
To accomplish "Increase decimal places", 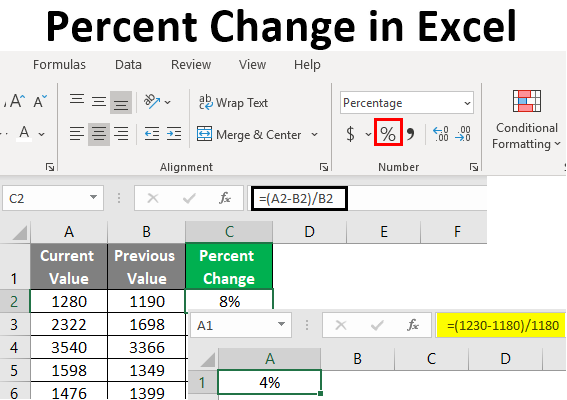I will [x=441, y=134].
